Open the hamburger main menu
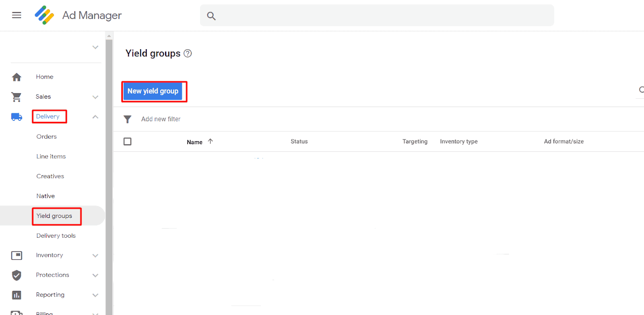 17,15
